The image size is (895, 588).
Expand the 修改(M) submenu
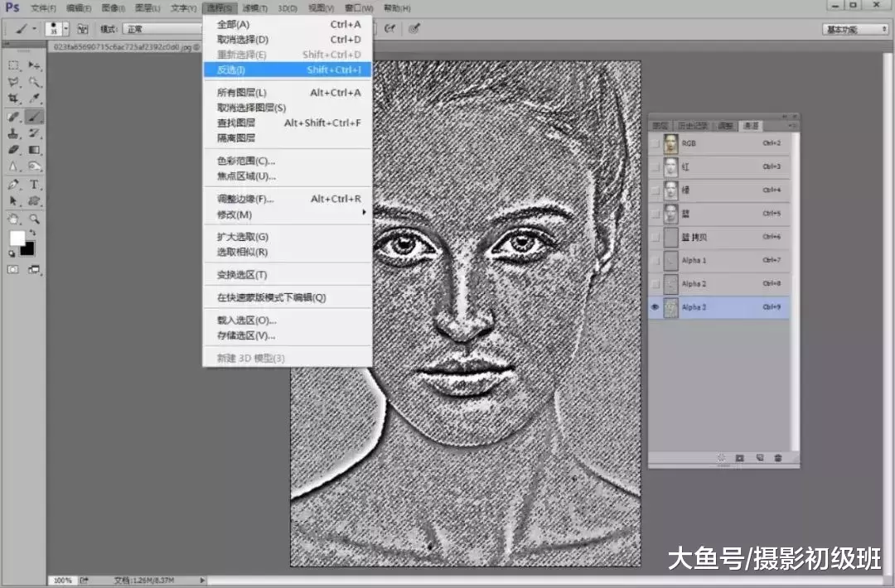click(x=287, y=214)
